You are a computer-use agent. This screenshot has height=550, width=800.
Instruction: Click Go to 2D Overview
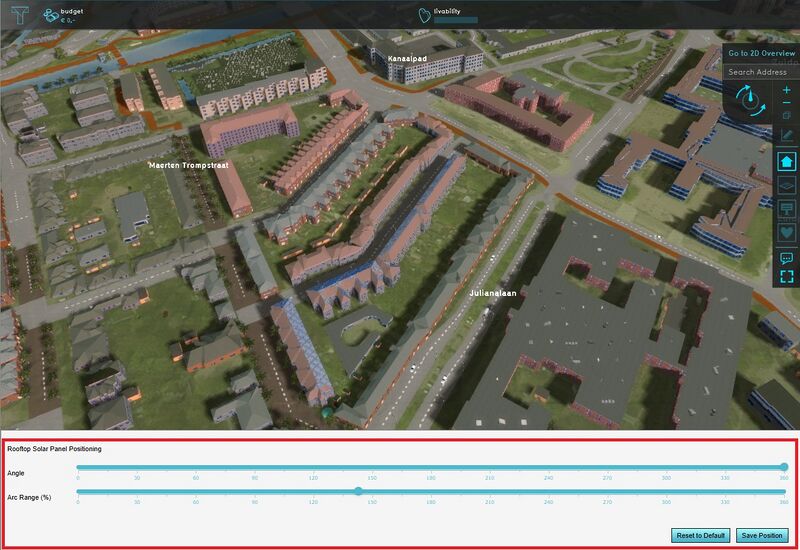761,53
